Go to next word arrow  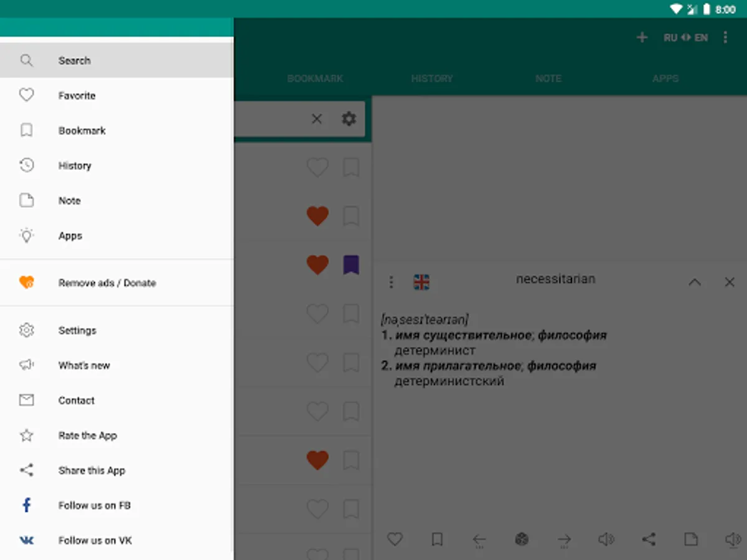[564, 540]
